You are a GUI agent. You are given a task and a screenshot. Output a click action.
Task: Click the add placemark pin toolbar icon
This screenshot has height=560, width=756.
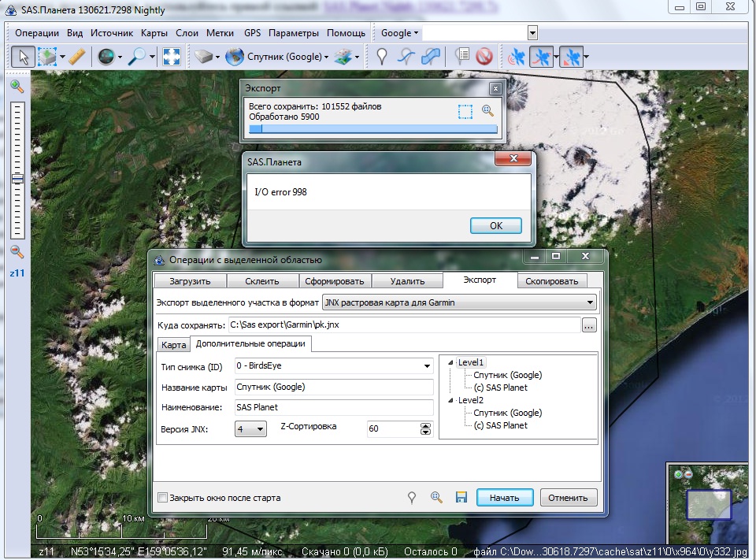382,57
